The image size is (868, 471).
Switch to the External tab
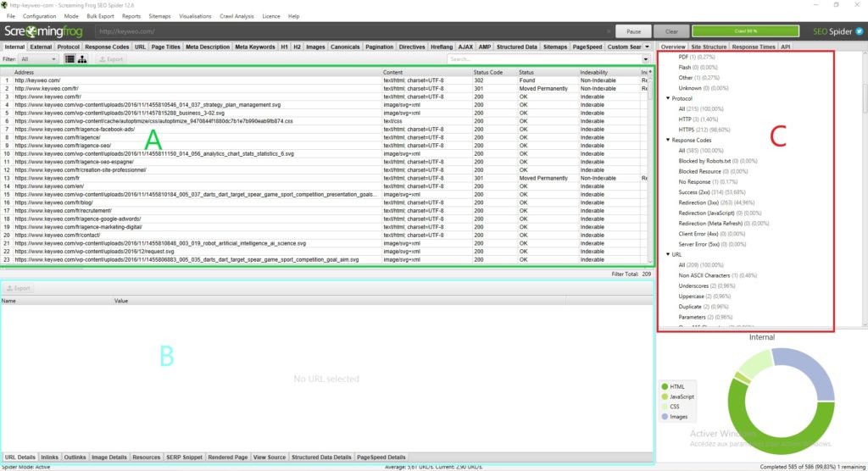41,47
